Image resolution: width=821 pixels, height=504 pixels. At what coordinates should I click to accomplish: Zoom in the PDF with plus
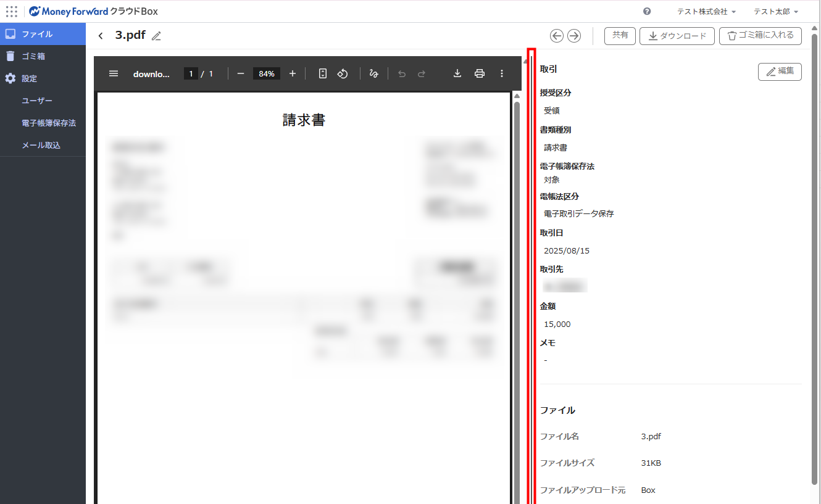click(293, 73)
